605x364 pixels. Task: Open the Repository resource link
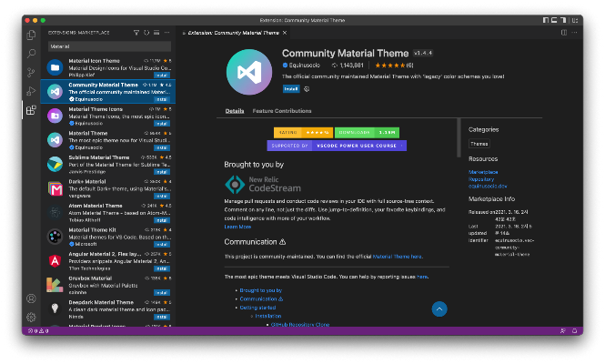click(481, 179)
